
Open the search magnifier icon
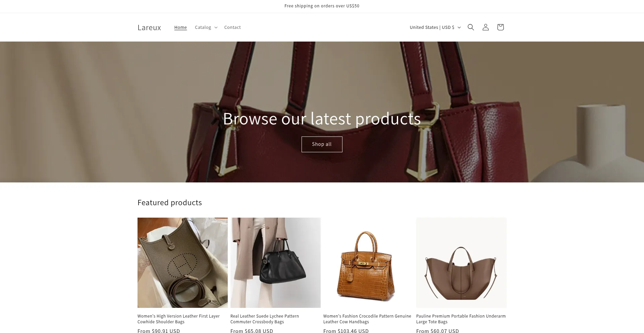coord(471,27)
